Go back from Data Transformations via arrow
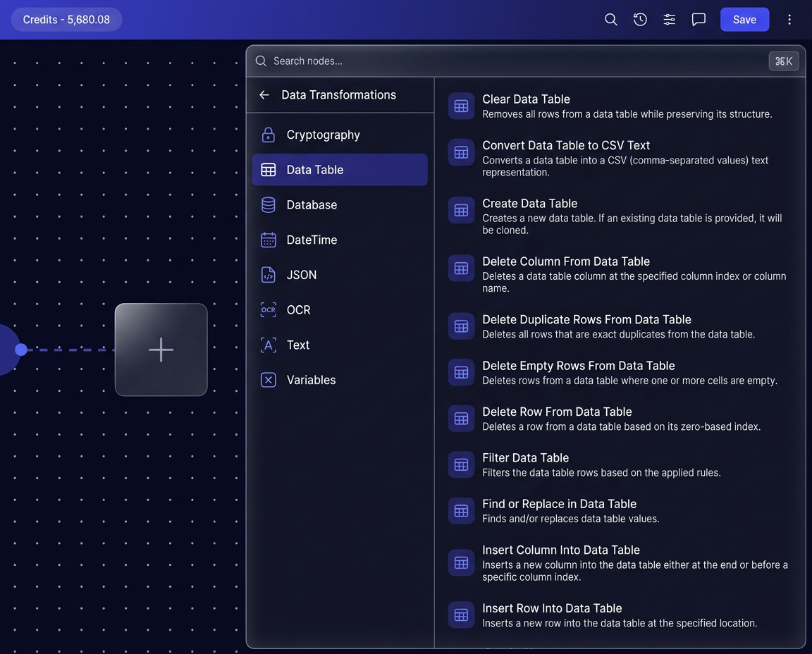Image resolution: width=812 pixels, height=654 pixels. [x=264, y=94]
